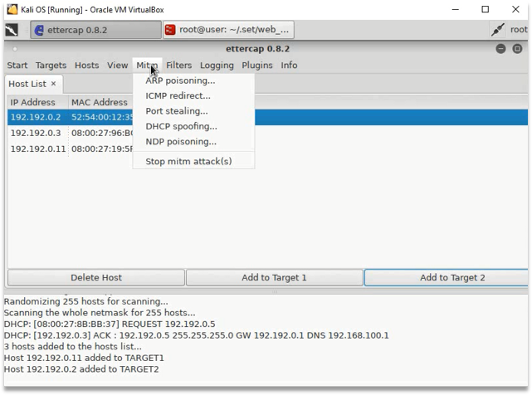Image resolution: width=532 pixels, height=395 pixels.
Task: Click the DHCP REQUEST 192.192.0.5 log line
Action: [110, 324]
